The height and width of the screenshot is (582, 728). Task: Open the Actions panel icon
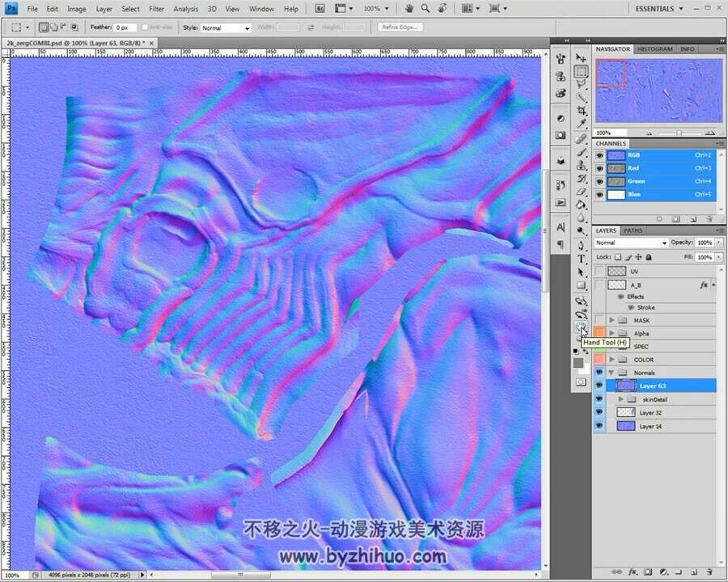(561, 202)
